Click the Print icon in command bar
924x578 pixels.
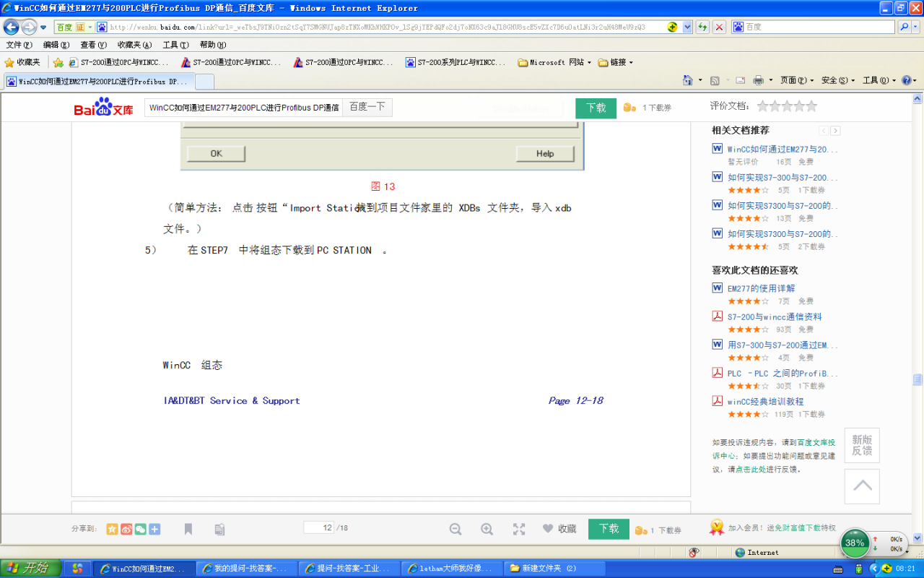(x=758, y=80)
